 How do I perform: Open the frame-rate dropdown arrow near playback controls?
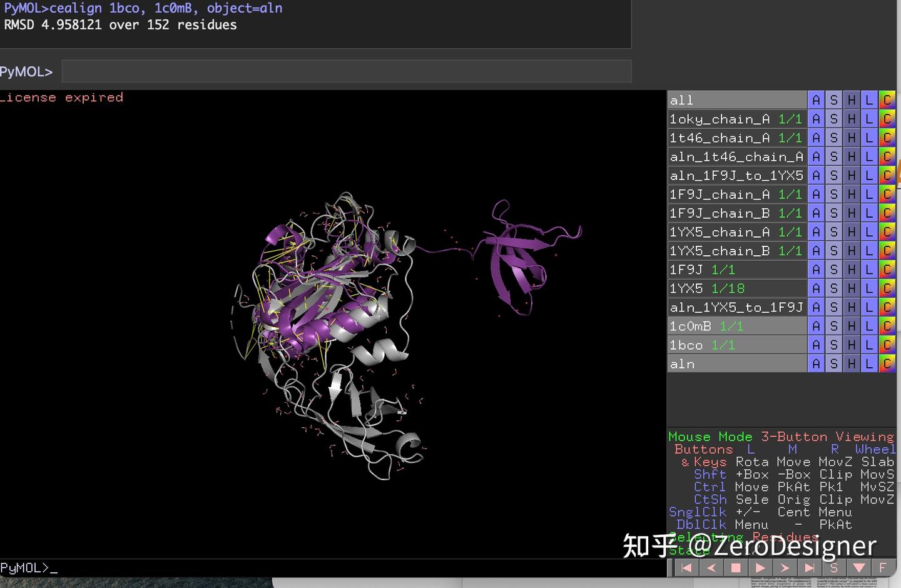(858, 567)
